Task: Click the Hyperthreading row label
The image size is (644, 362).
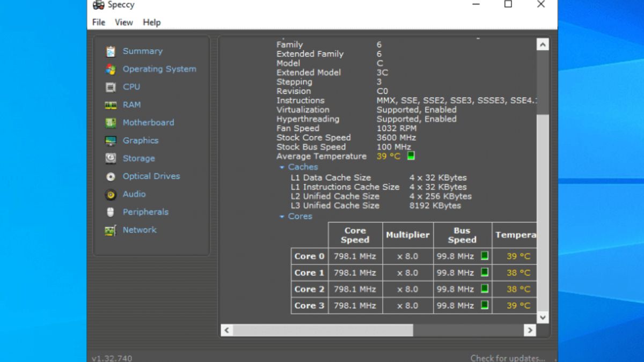Action: tap(308, 119)
